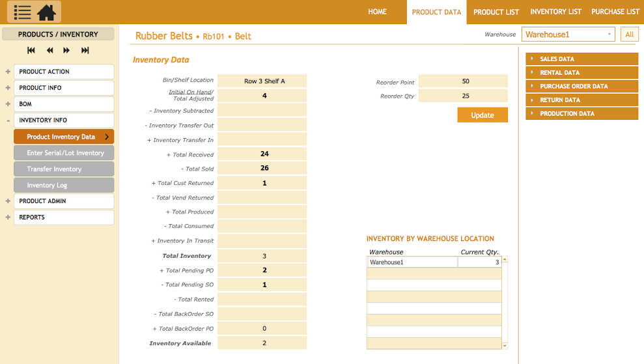The width and height of the screenshot is (644, 364).
Task: Expand the Return Data panel
Action: [581, 100]
